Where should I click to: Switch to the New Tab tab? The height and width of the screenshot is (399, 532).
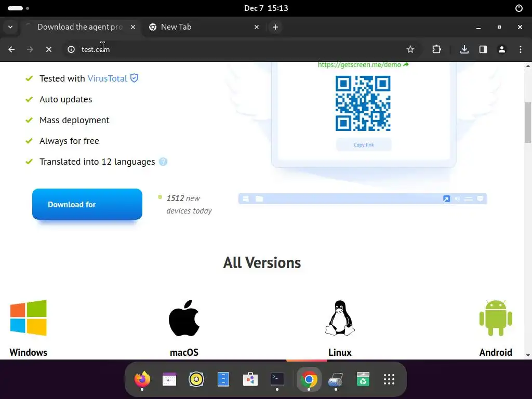tap(204, 27)
